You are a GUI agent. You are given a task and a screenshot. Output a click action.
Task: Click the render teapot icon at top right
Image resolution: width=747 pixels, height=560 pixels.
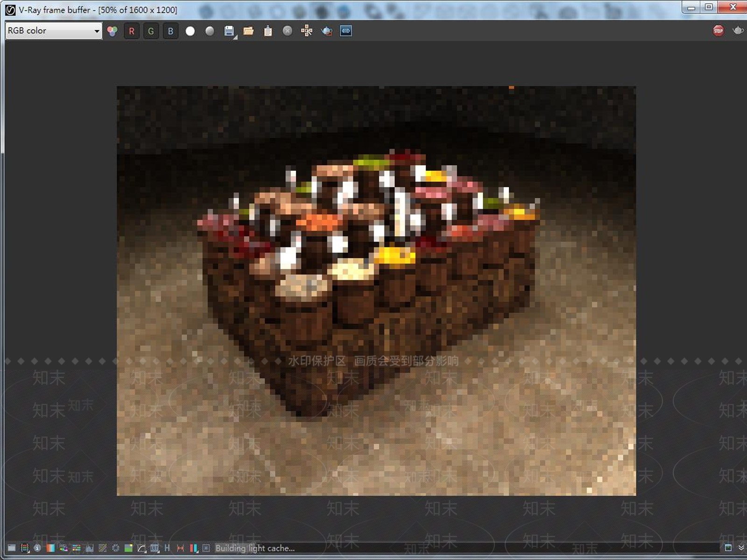[738, 31]
